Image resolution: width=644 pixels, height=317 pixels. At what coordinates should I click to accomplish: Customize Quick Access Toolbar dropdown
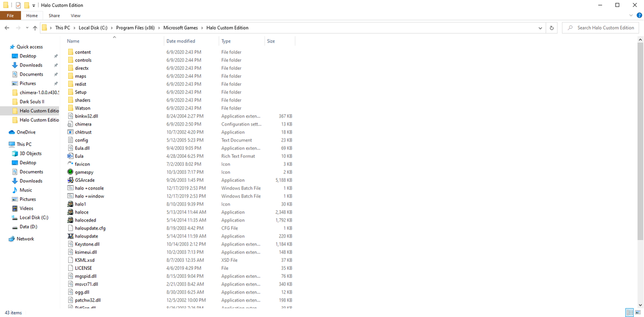tap(33, 5)
